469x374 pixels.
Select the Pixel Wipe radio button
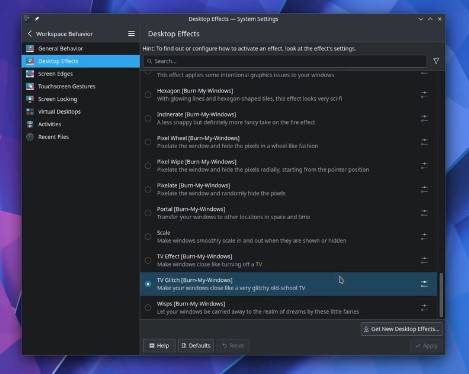pos(148,166)
